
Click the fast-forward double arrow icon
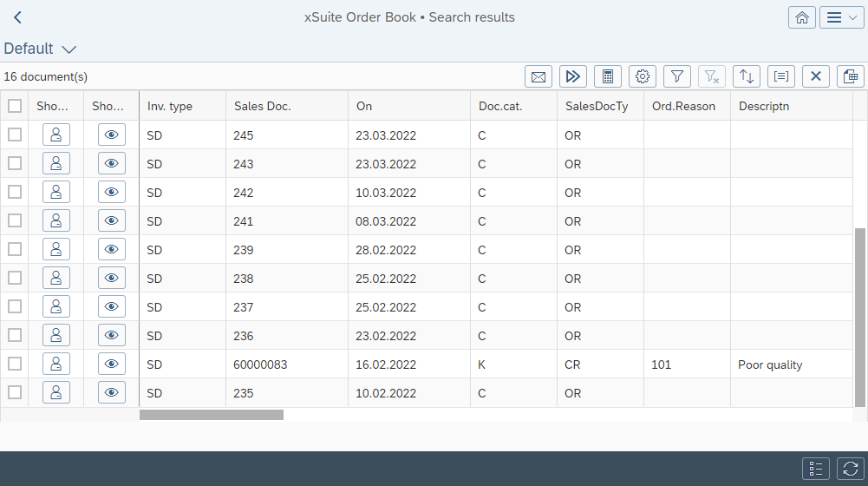572,76
